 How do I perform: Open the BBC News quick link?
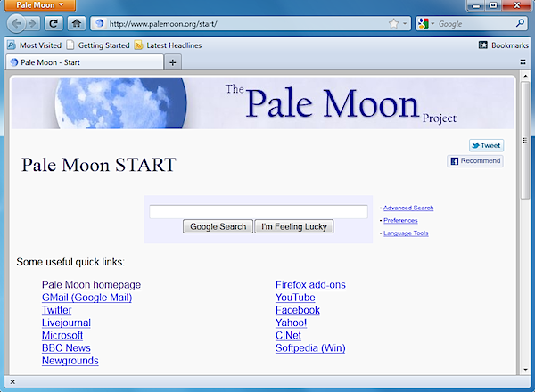click(66, 347)
